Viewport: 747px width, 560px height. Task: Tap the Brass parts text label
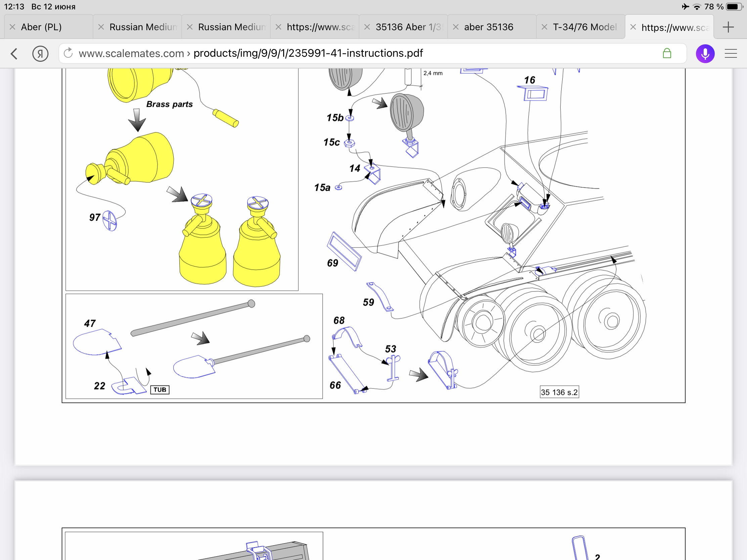169,104
